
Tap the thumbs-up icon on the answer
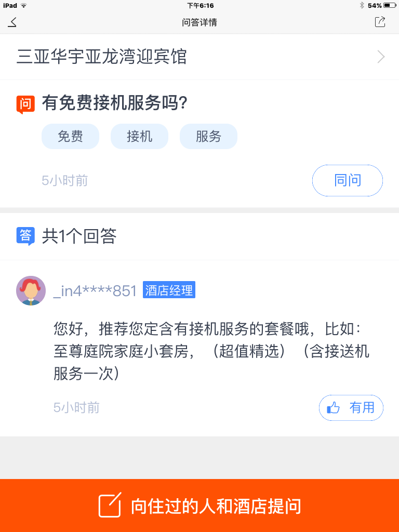tap(333, 408)
